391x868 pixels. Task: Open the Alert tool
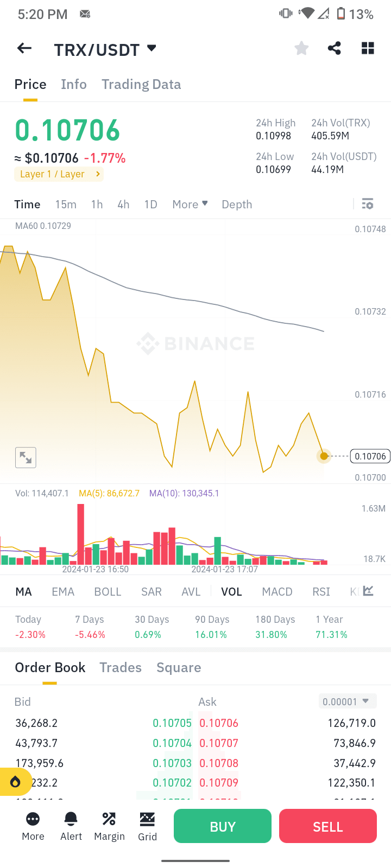coord(71,826)
